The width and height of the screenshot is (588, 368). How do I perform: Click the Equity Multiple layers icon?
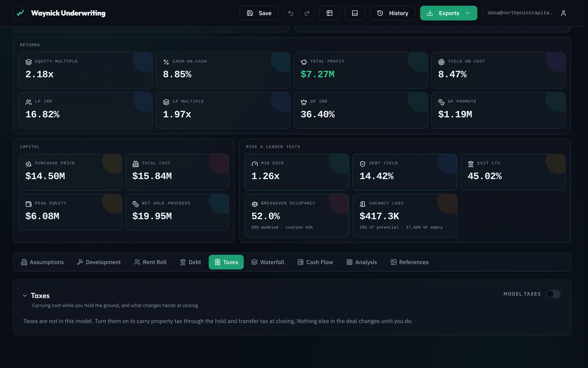pyautogui.click(x=29, y=62)
